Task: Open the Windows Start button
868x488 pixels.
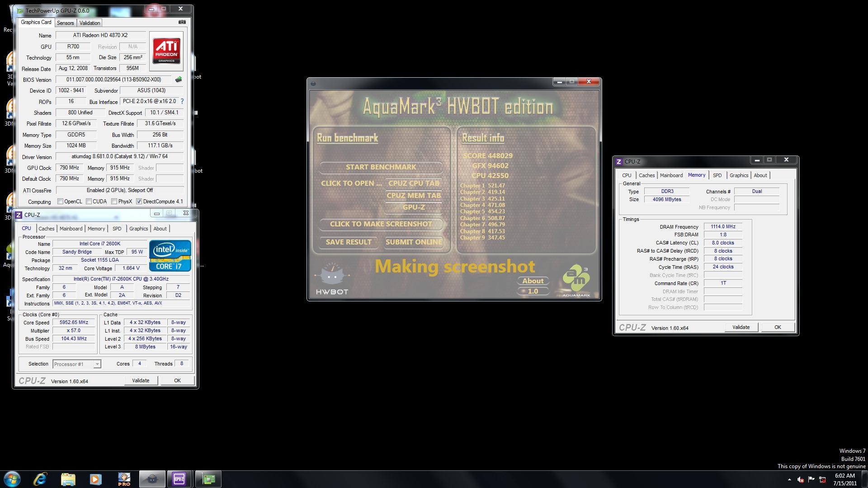Action: pos(12,479)
